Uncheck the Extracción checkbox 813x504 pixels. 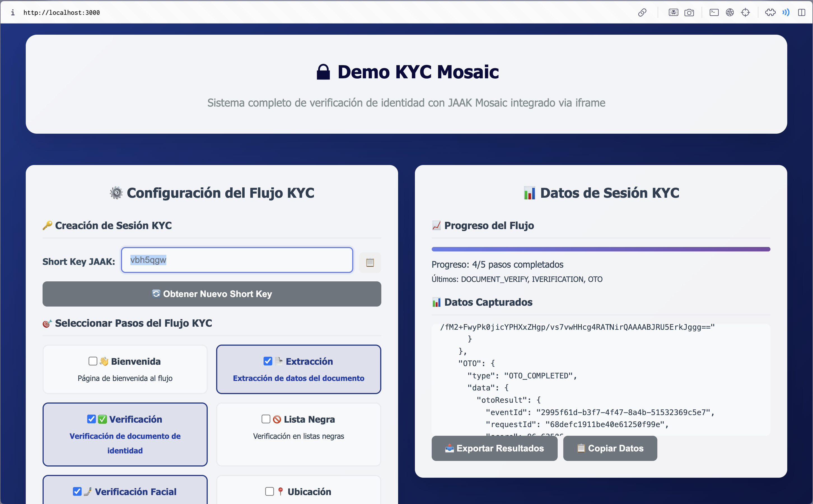pos(268,361)
